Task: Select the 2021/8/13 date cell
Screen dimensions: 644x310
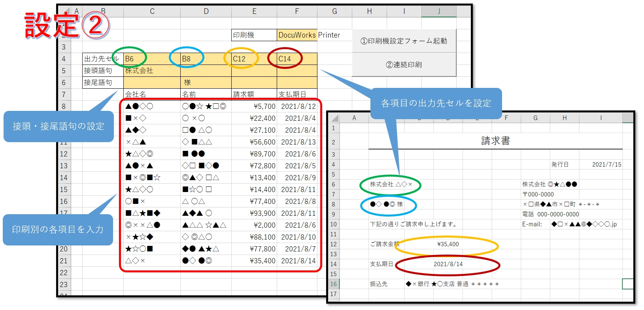Action: pos(297,142)
